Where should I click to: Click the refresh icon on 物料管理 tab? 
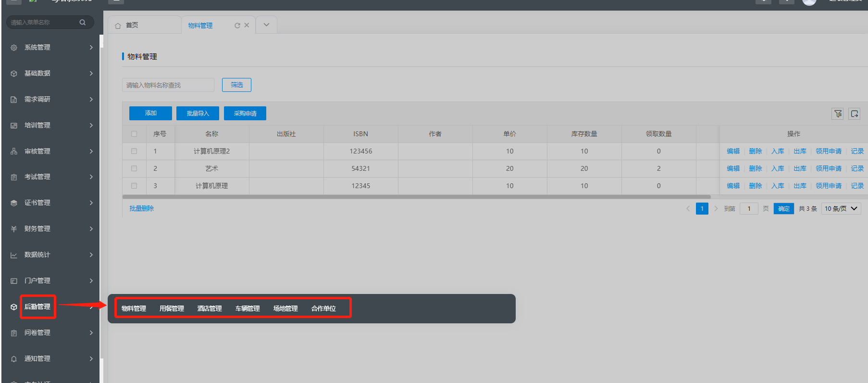pyautogui.click(x=237, y=26)
